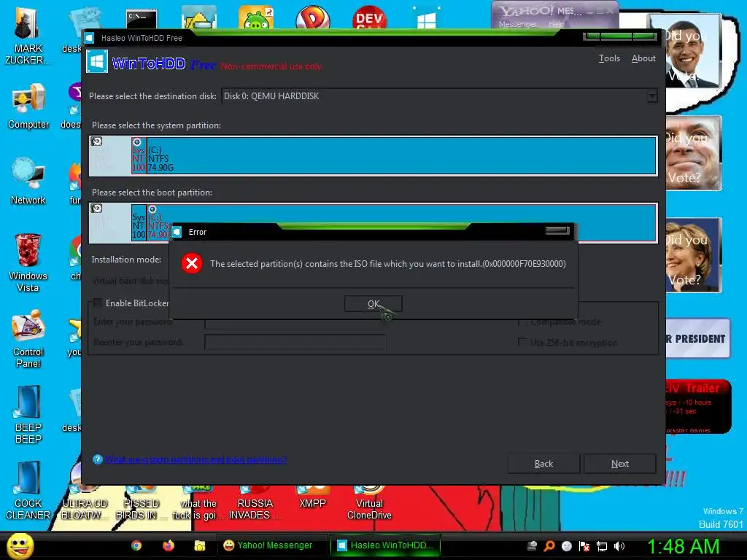Click the orange magnifier tray icon
This screenshot has height=560, width=747.
coord(549,546)
